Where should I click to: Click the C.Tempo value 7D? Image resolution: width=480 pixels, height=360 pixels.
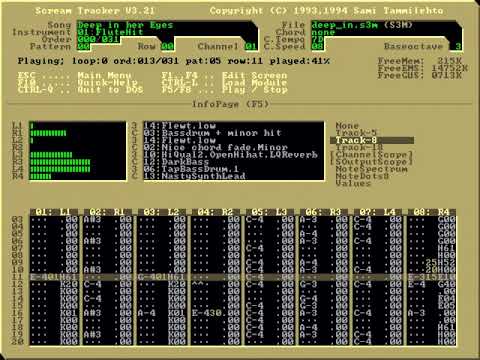(x=318, y=39)
